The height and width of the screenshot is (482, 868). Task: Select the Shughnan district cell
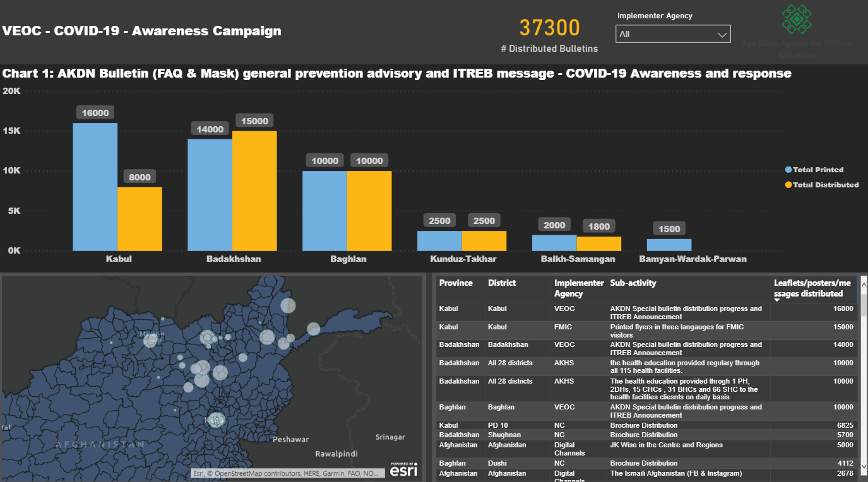[x=504, y=435]
